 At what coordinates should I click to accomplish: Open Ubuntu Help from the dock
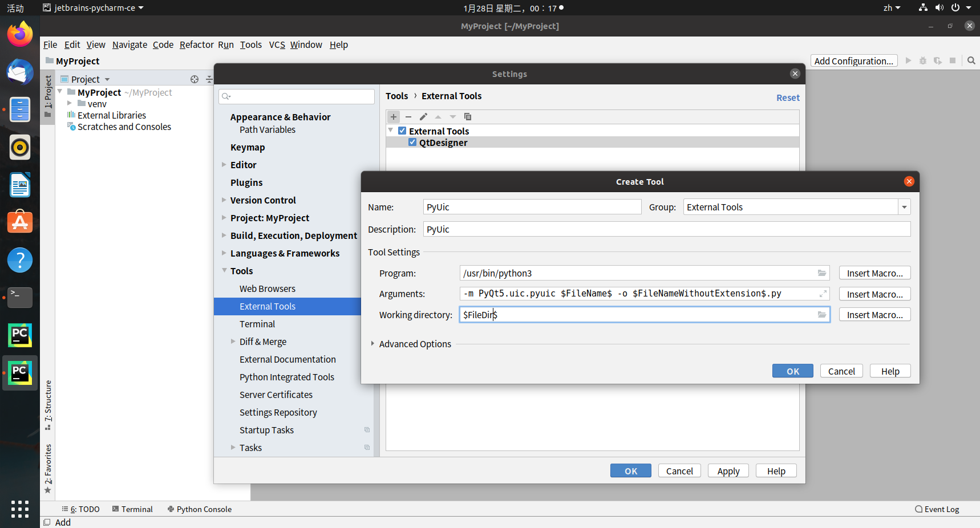[x=20, y=260]
